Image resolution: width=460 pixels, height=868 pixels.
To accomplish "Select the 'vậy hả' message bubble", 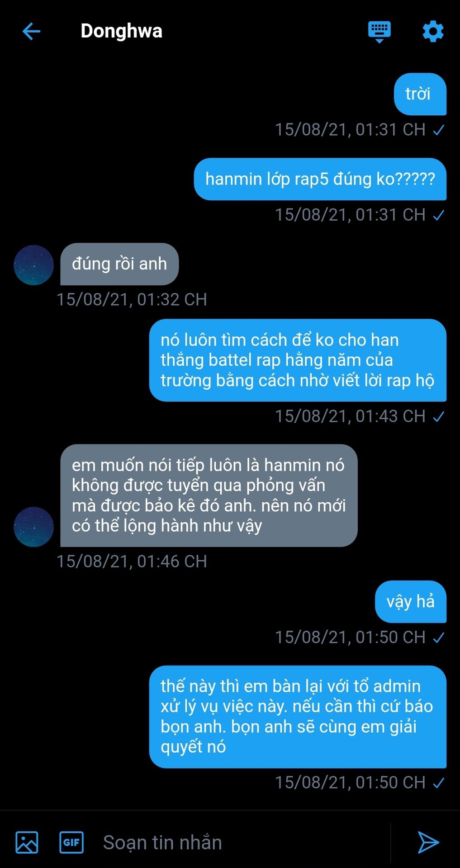I will 411,602.
